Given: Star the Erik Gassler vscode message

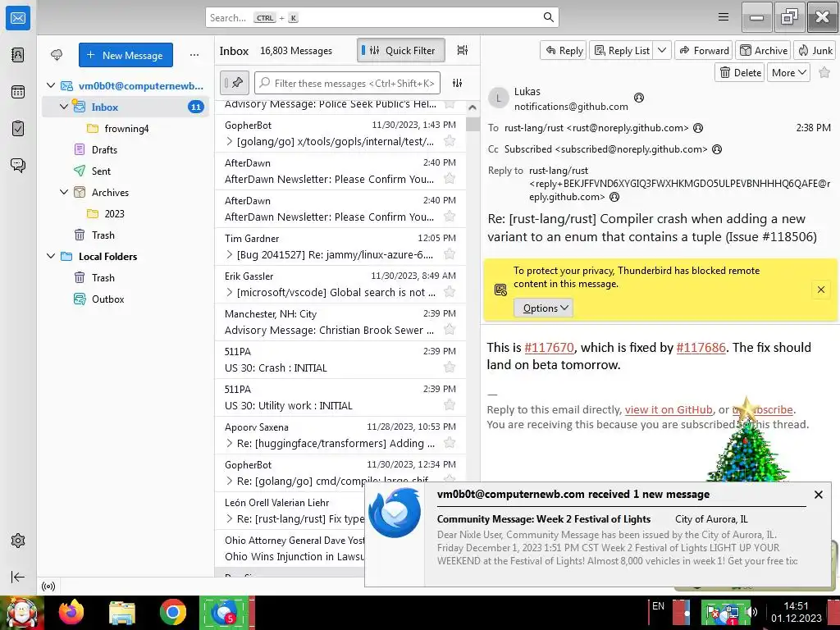Looking at the screenshot, I should click(450, 291).
